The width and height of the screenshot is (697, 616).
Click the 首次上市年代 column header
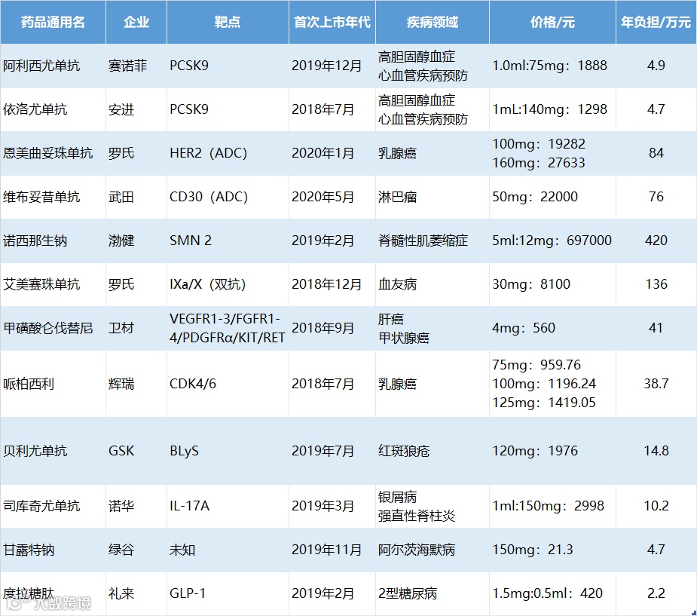(332, 22)
